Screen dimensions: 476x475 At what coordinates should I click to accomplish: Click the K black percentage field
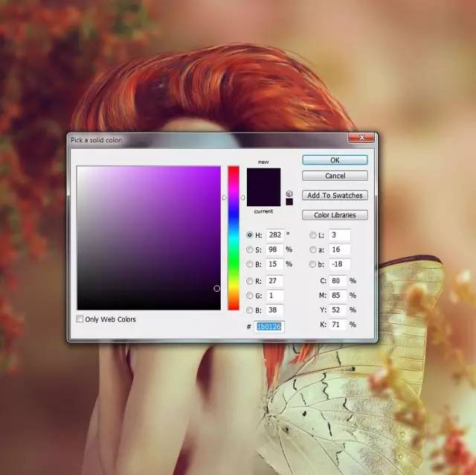point(337,325)
